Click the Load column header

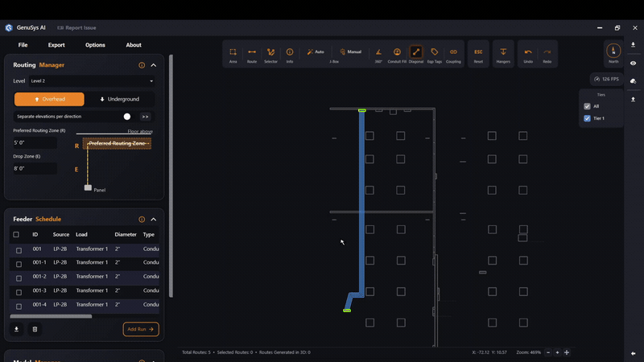coord(81,235)
